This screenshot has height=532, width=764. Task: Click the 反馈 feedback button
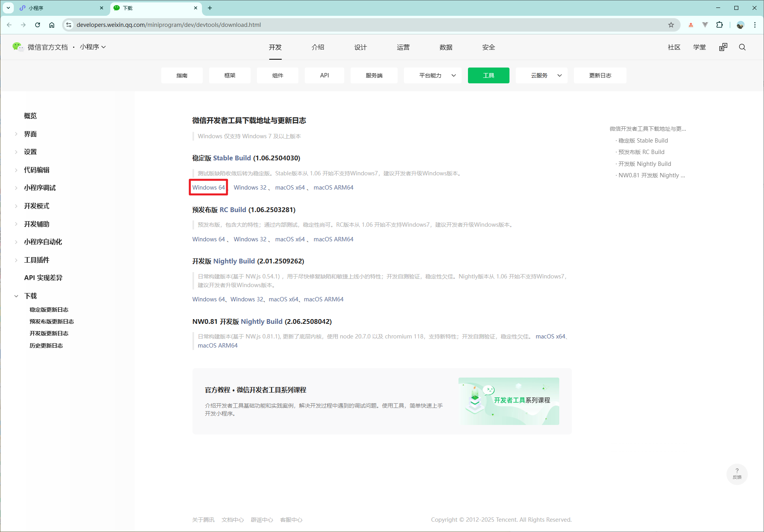(x=737, y=474)
